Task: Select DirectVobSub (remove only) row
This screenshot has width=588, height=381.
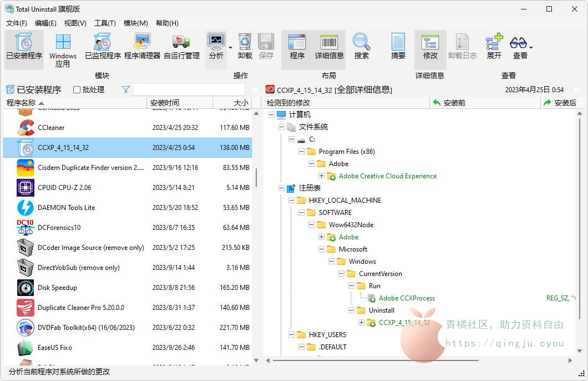Action: click(128, 268)
